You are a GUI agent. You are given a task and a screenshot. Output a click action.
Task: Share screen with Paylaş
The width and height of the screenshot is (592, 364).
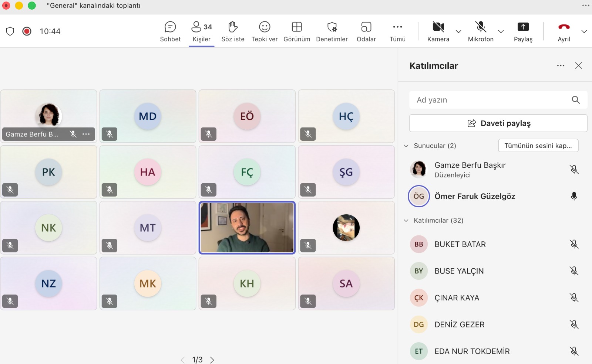pyautogui.click(x=523, y=31)
